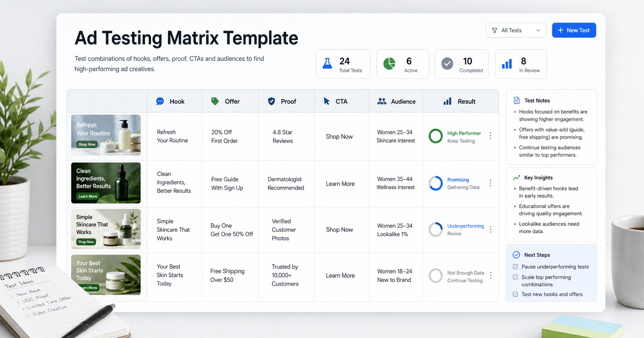Click Shop Now on Simple Skincare ad

(x=86, y=242)
